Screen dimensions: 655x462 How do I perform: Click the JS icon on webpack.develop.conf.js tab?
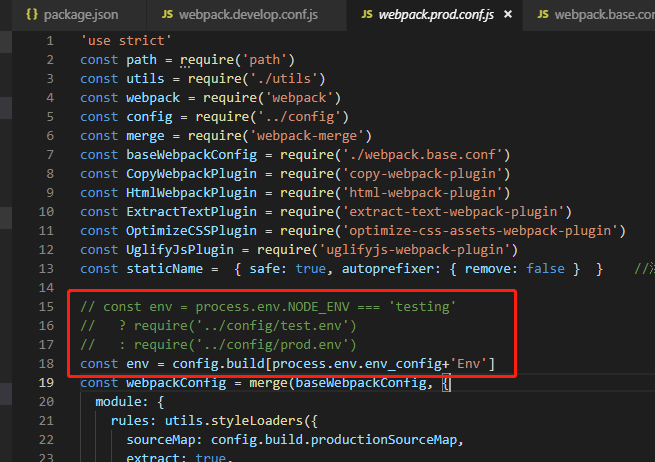click(167, 15)
